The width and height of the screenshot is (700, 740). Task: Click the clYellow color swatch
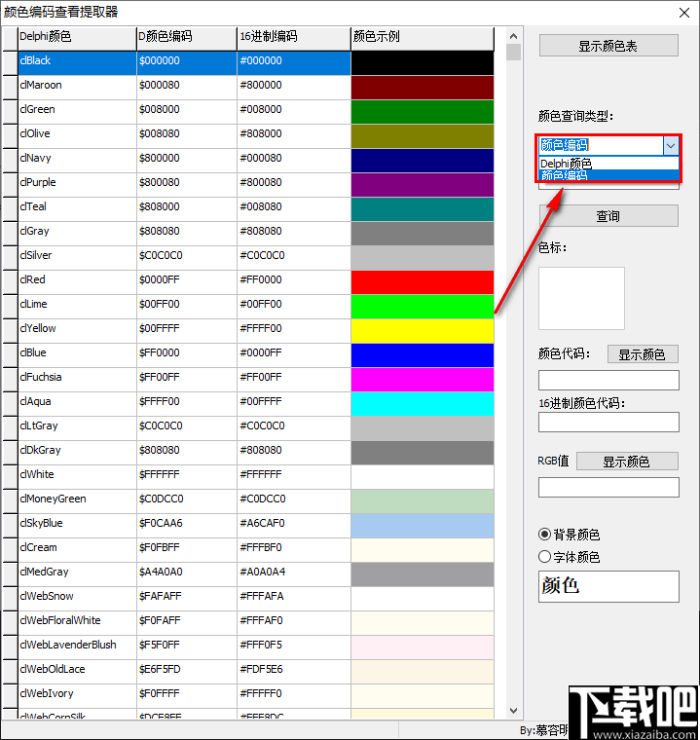click(423, 330)
